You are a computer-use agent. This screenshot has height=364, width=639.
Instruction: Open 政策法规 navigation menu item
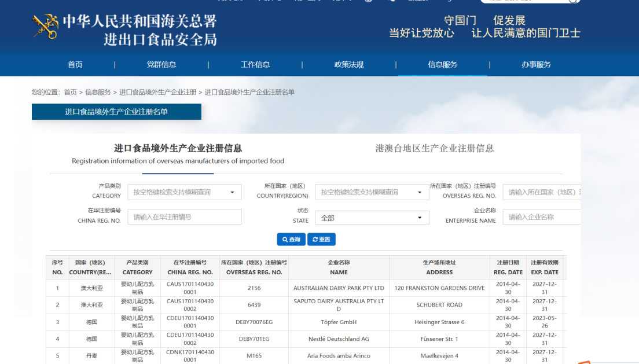349,65
